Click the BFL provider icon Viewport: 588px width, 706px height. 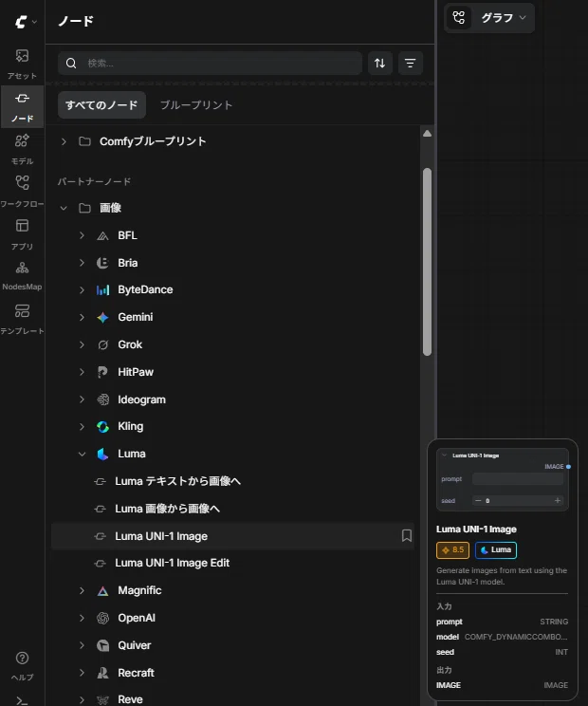(x=102, y=235)
